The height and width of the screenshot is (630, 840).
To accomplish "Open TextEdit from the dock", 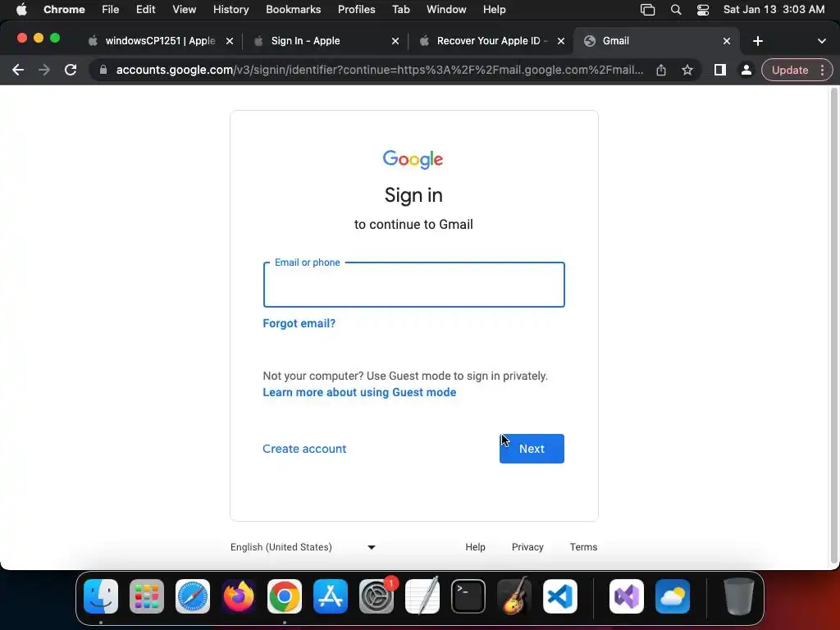I will click(x=422, y=596).
